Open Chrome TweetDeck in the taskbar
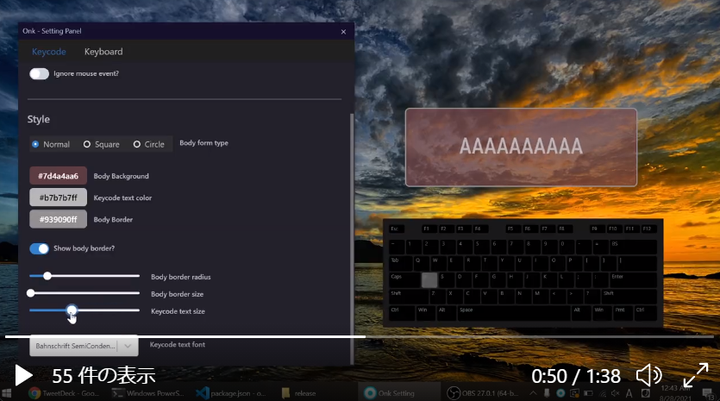 (x=63, y=393)
